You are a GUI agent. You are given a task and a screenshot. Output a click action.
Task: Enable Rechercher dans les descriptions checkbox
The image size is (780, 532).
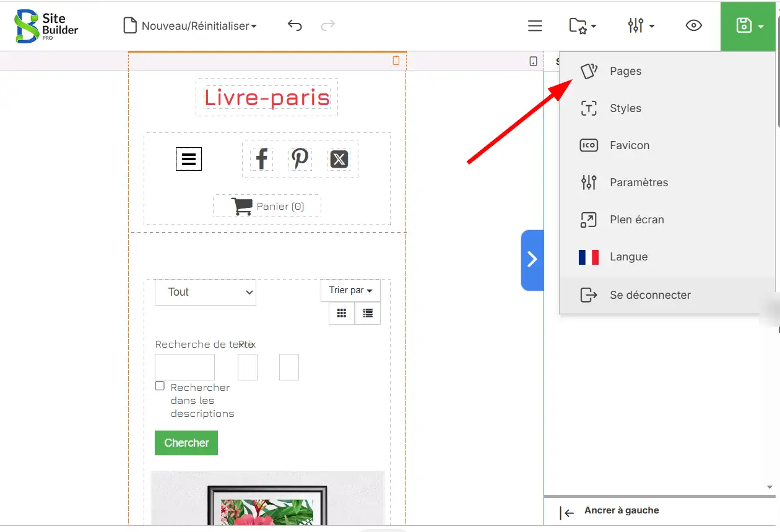point(160,386)
